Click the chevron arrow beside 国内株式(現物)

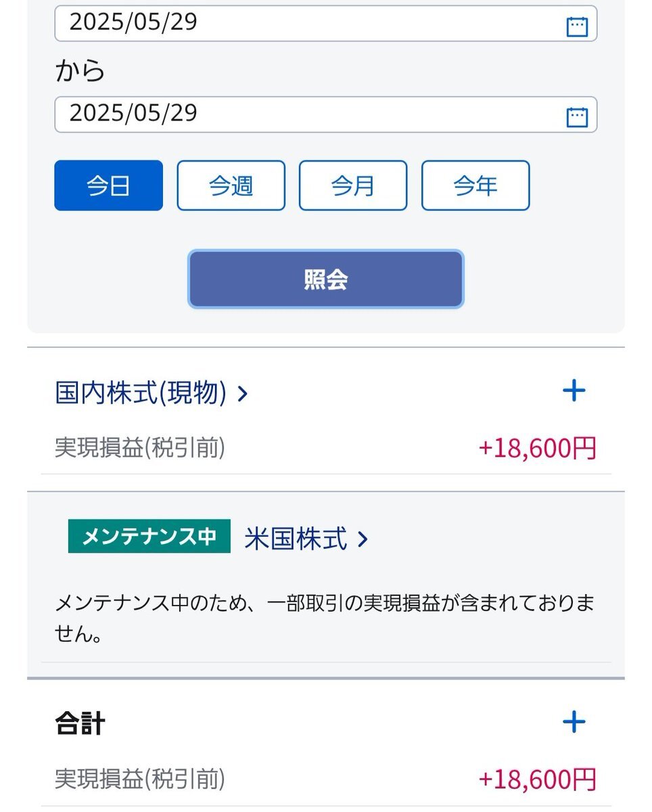point(243,394)
